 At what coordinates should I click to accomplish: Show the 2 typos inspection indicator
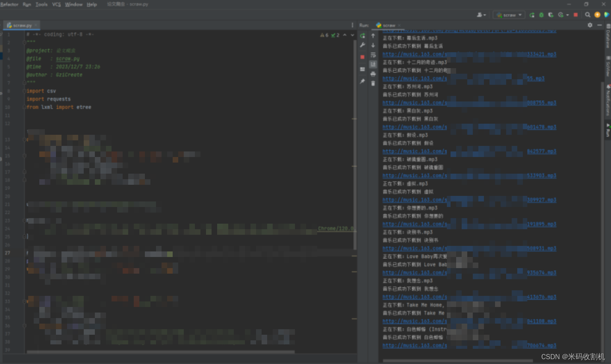[x=335, y=35]
